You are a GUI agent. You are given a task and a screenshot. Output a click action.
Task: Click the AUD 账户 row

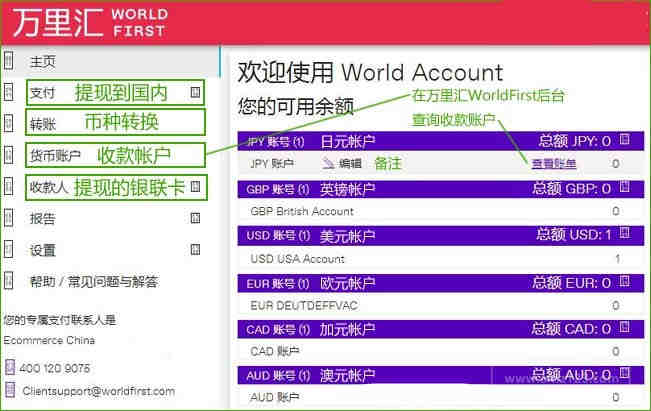click(441, 397)
